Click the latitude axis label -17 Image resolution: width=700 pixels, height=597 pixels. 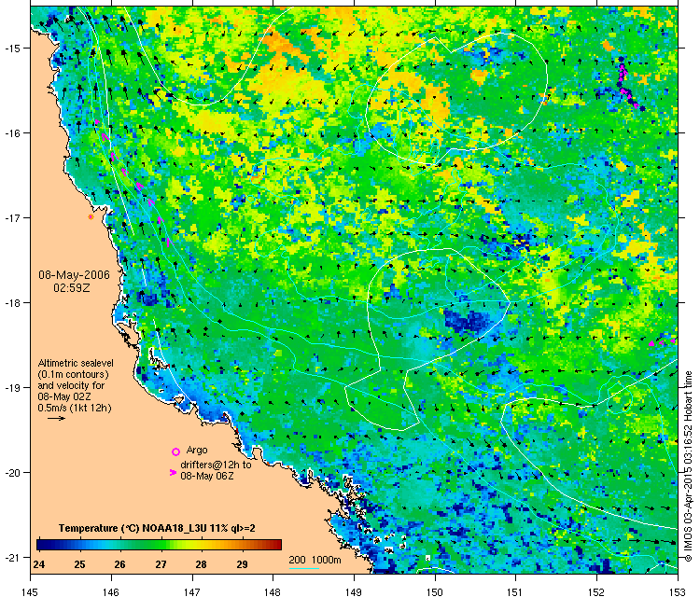point(11,217)
